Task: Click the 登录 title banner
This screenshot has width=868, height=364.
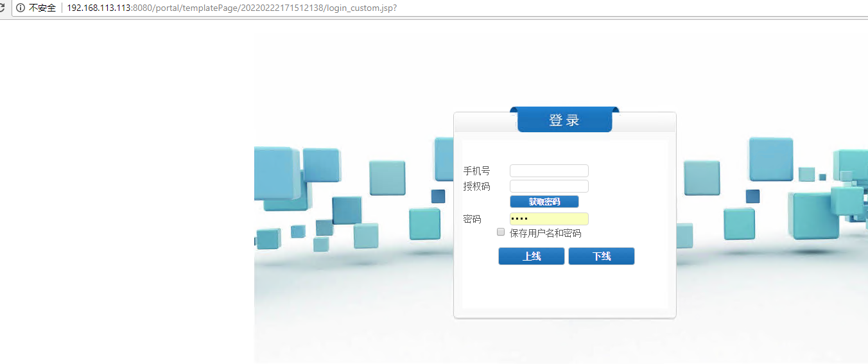Action: [x=564, y=120]
